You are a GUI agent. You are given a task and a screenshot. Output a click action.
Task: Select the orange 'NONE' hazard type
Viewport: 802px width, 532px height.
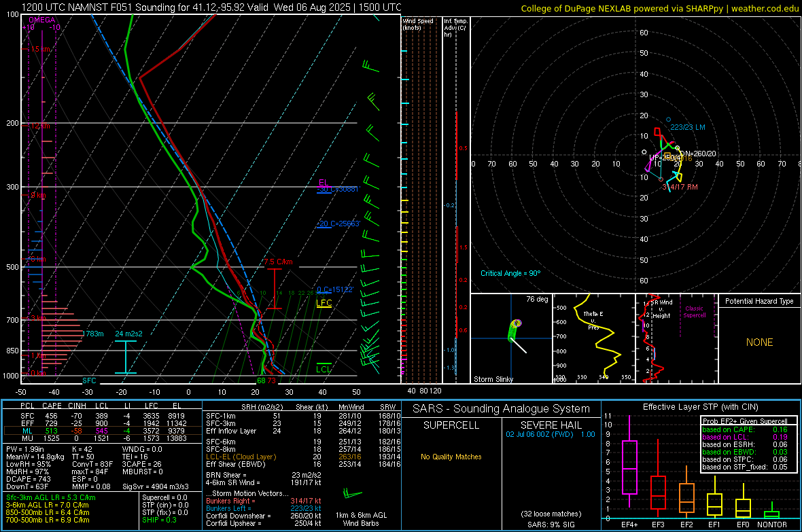click(760, 342)
